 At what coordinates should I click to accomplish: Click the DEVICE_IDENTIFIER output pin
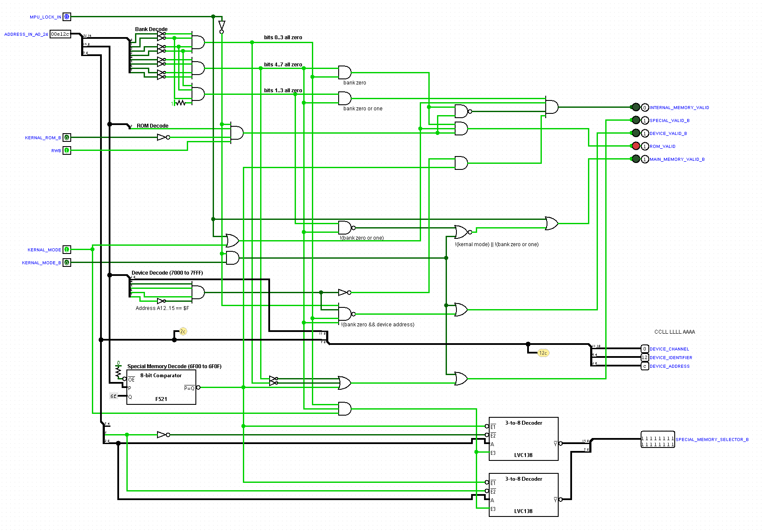645,357
